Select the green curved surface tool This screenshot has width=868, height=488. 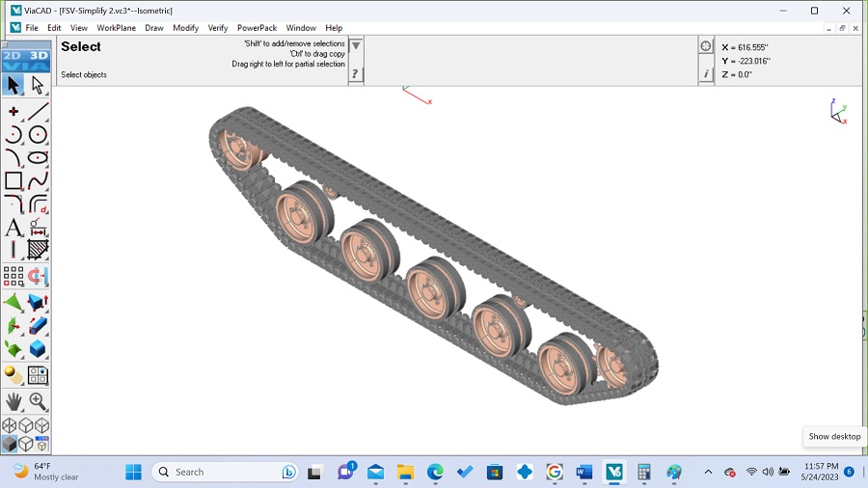14,348
